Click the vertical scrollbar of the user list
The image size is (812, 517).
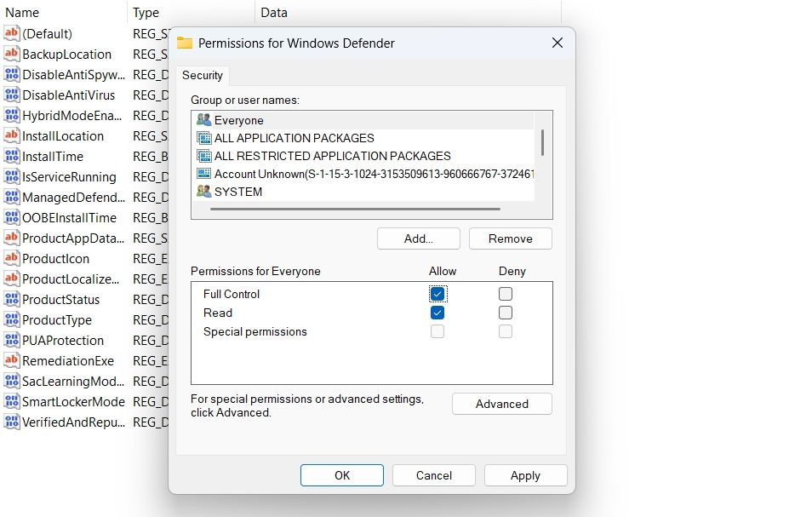[542, 142]
